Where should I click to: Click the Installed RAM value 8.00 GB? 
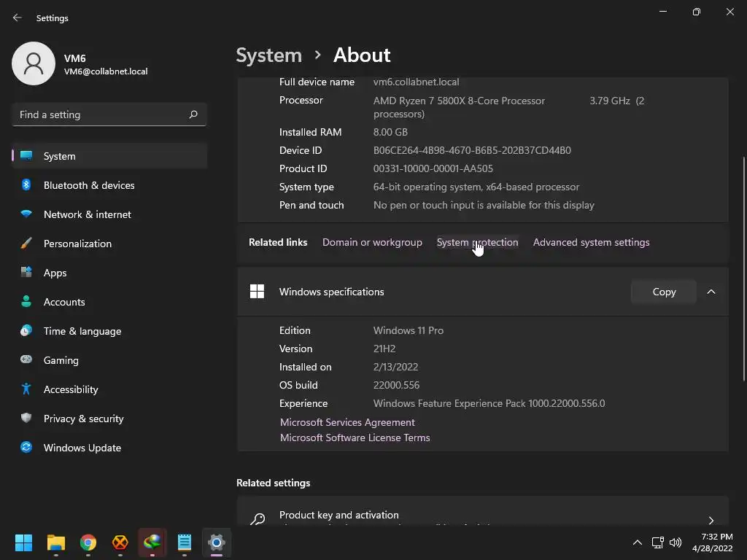click(390, 132)
